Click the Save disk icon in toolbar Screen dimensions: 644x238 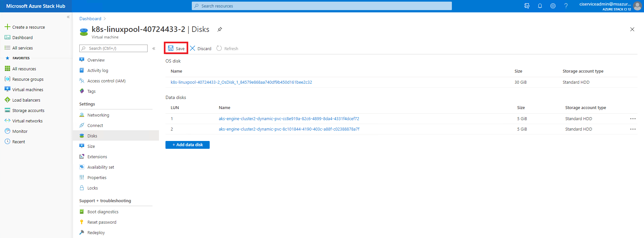pos(171,48)
